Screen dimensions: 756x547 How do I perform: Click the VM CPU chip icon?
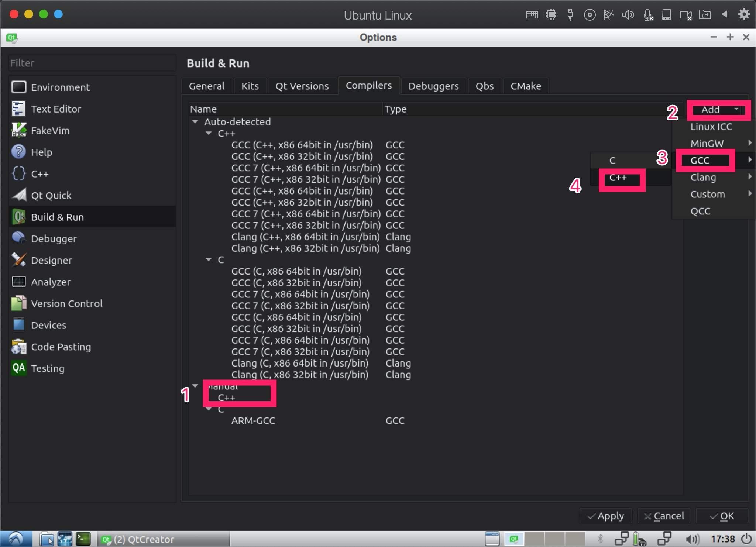point(551,15)
